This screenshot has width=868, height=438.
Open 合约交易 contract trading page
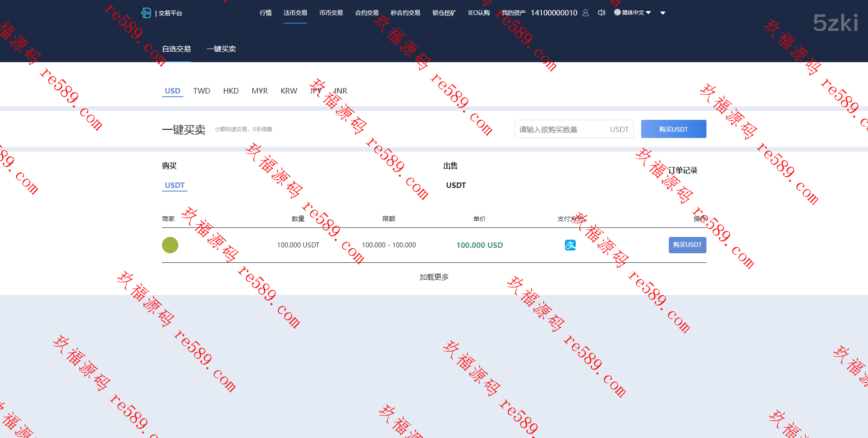pos(367,13)
